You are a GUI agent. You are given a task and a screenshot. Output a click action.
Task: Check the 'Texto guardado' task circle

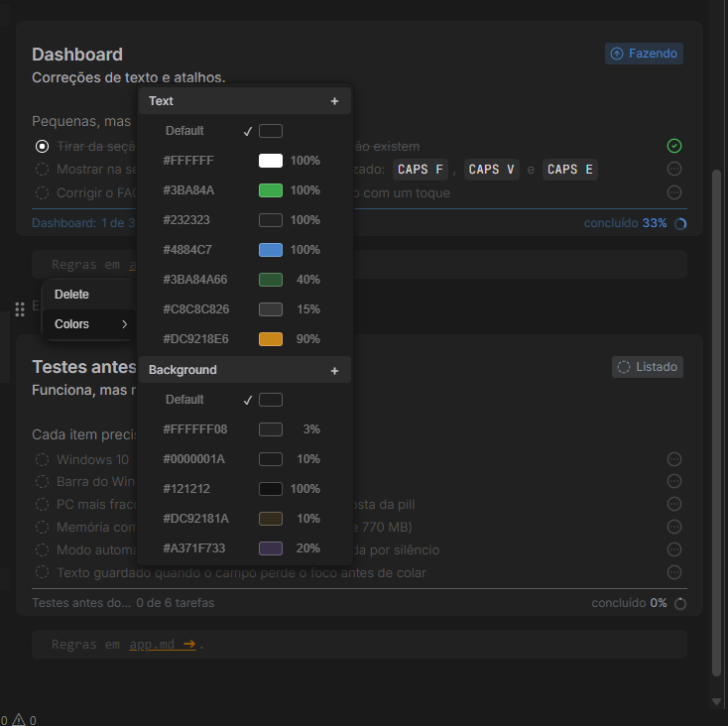(x=43, y=572)
